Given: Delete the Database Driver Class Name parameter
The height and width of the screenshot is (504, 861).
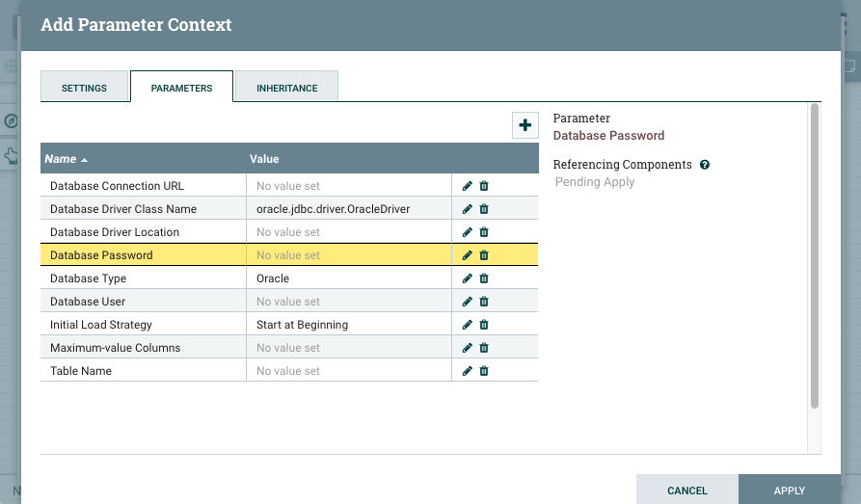Looking at the screenshot, I should [484, 209].
